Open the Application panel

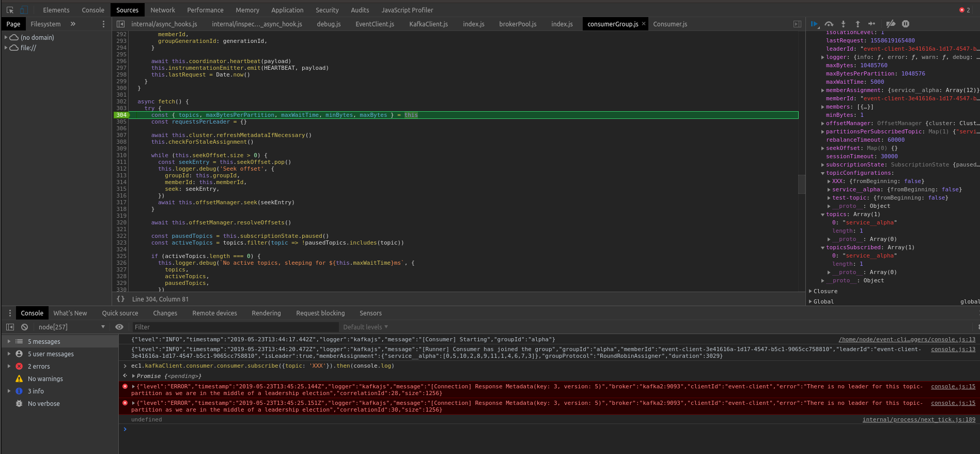coord(287,10)
